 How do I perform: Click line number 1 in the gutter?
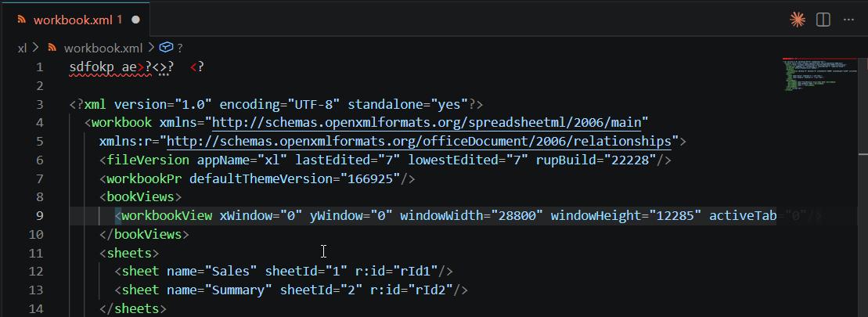[x=39, y=67]
